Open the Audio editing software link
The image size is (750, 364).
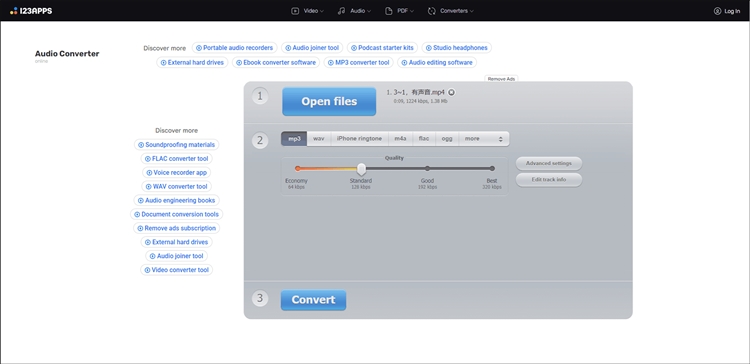tap(437, 63)
